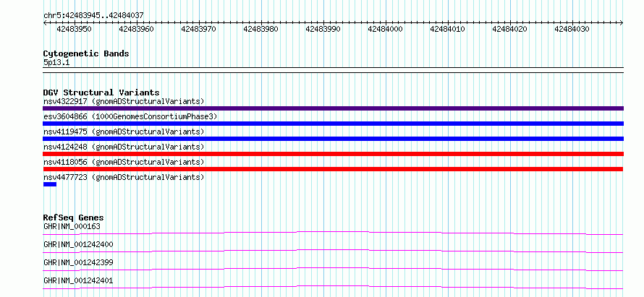This screenshot has height=297, width=644.
Task: Click ruler position 42483980
Action: (x=260, y=29)
